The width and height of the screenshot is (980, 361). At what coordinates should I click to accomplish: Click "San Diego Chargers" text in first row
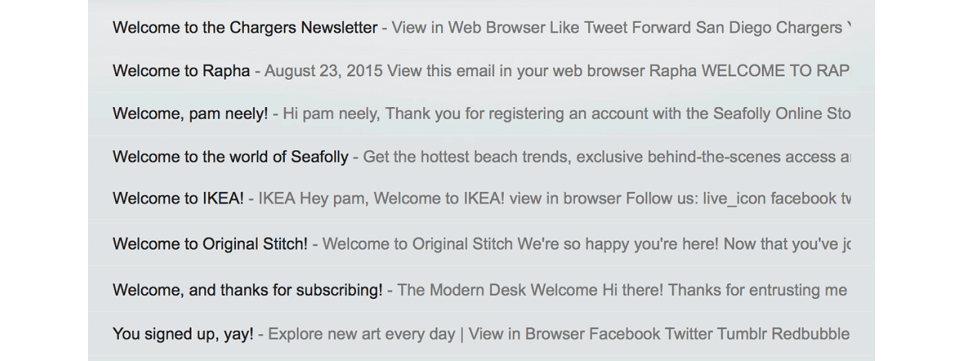point(769,28)
